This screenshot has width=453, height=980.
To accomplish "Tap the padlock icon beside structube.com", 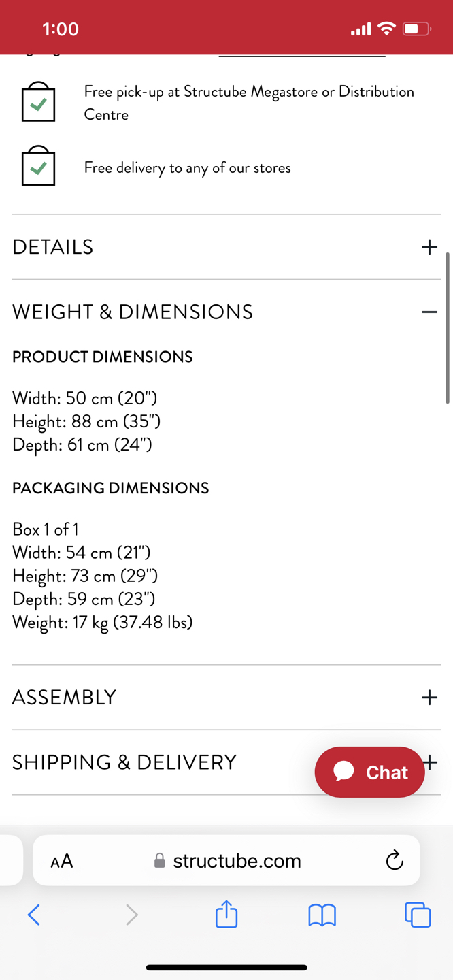I will coord(160,861).
